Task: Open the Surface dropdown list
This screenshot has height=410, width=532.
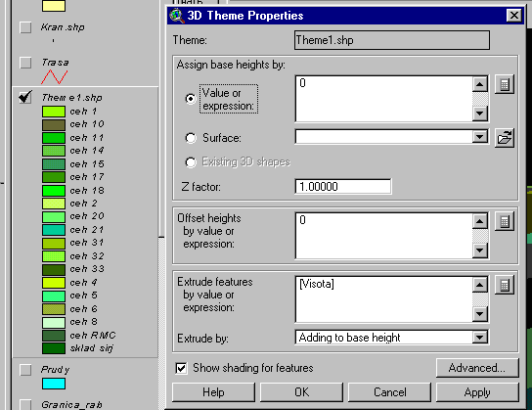Action: click(480, 137)
